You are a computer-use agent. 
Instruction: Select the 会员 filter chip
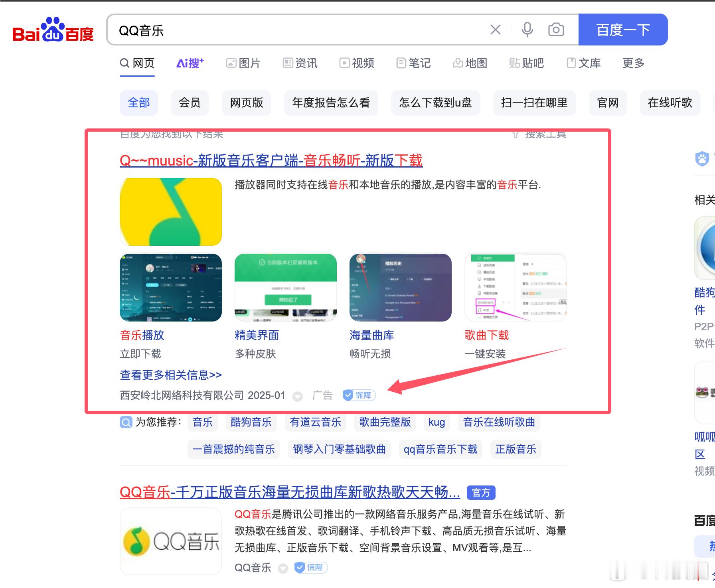click(190, 103)
